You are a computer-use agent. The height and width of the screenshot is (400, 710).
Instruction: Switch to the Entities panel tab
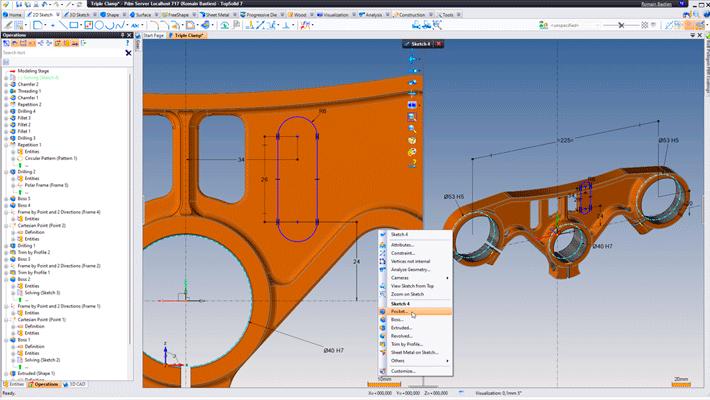(14, 384)
